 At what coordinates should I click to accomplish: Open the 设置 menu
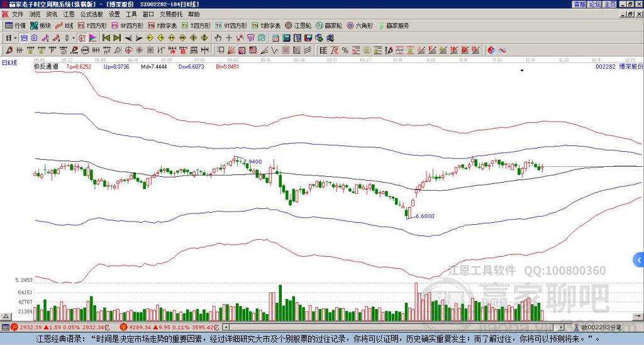114,14
